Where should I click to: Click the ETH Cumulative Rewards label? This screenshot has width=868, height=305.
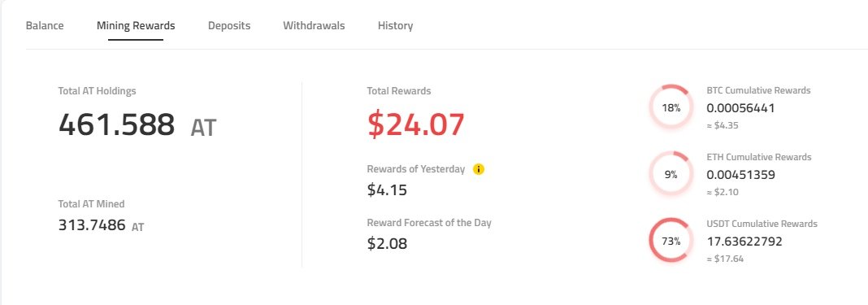coord(759,157)
